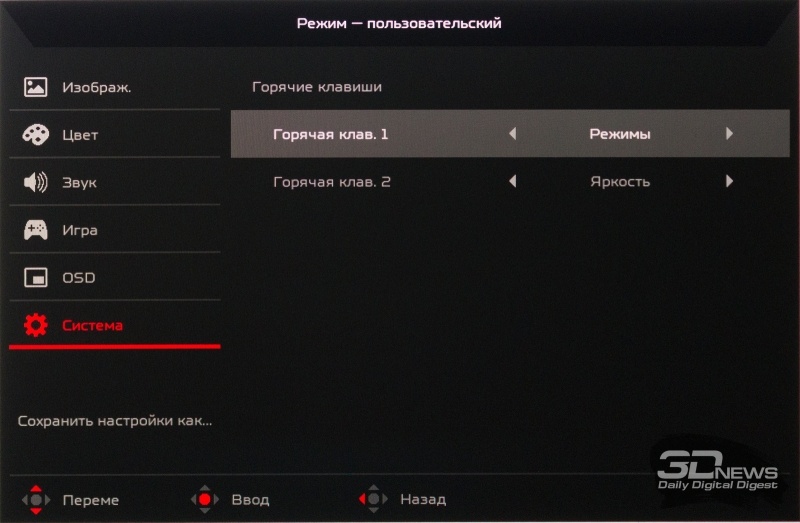
Task: Open the gamepad icon for Игра
Action: (36, 230)
